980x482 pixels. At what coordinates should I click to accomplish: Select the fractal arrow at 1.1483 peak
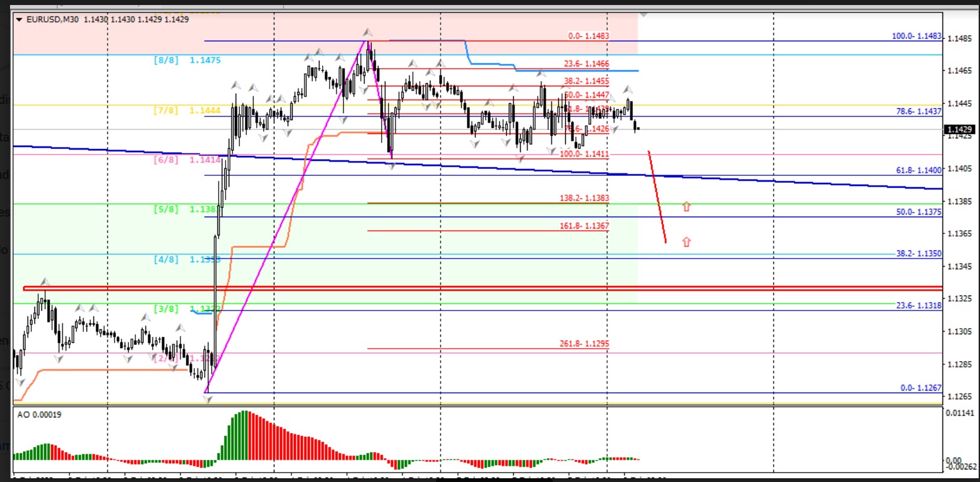pos(368,33)
